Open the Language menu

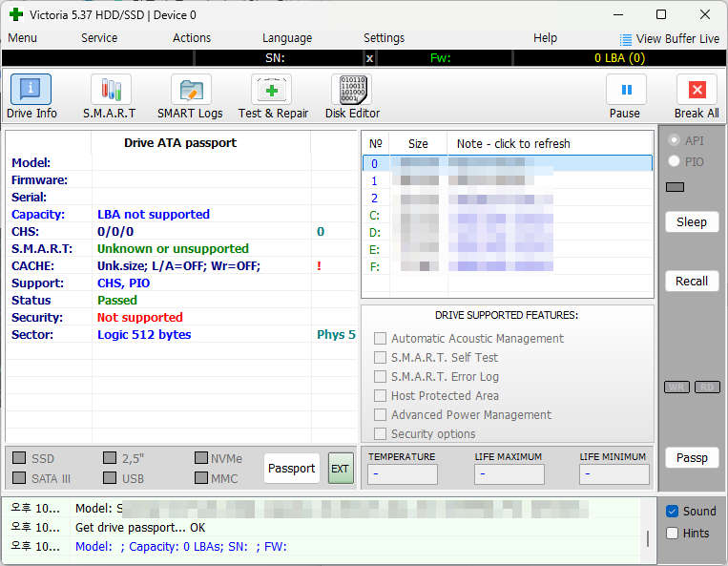pos(287,38)
